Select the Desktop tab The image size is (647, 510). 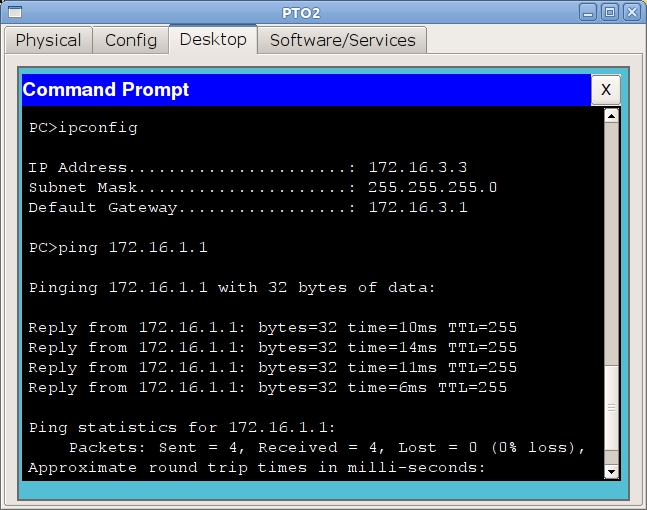click(213, 40)
